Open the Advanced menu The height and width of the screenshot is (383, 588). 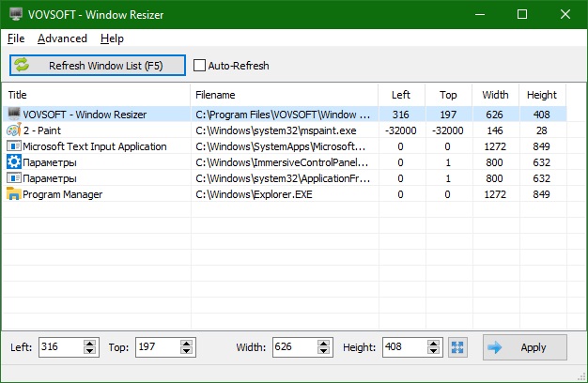point(62,38)
